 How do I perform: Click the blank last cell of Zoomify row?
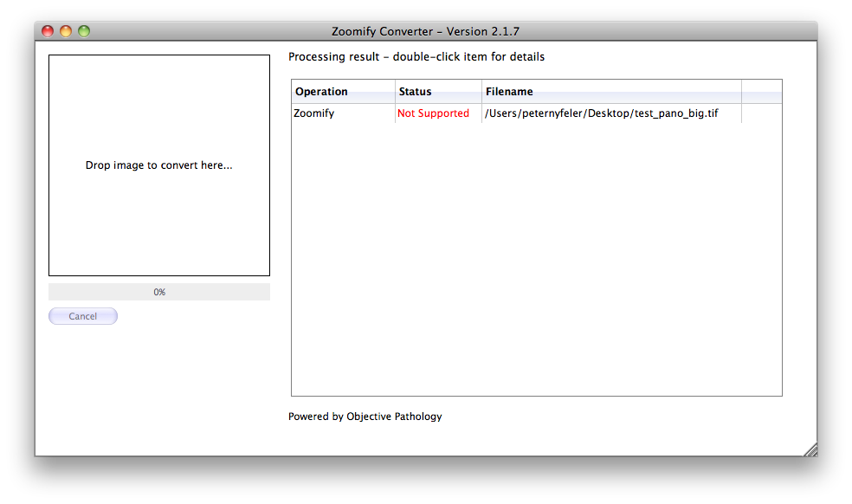point(761,113)
